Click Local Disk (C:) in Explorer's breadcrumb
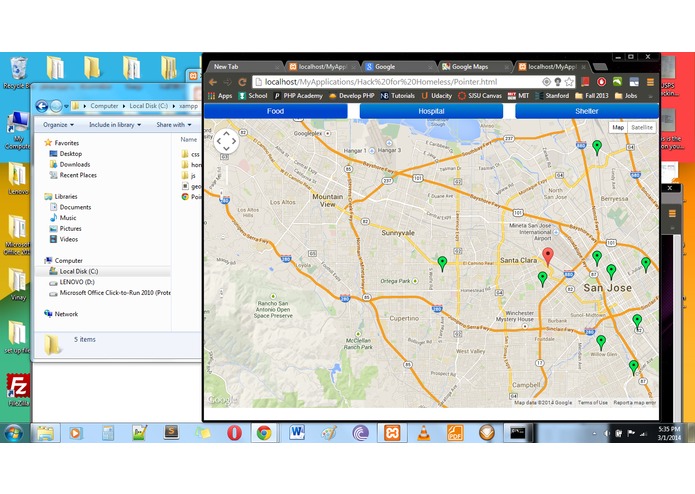This screenshot has width=695, height=494. (148, 106)
